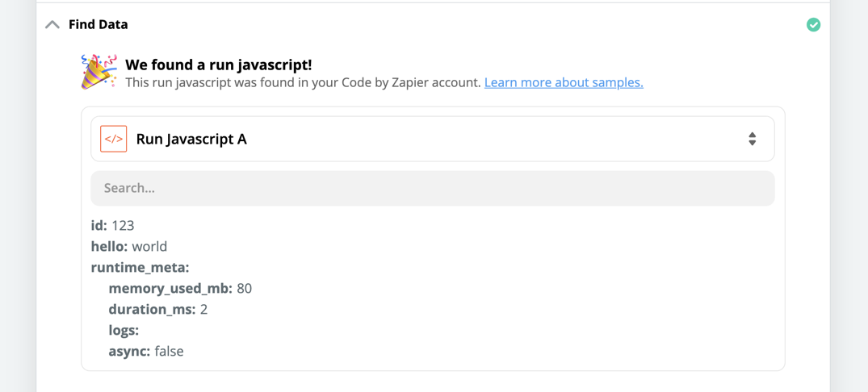Screen dimensions: 868x392
Task: Select the memory_used_mb key label
Action: pos(171,288)
